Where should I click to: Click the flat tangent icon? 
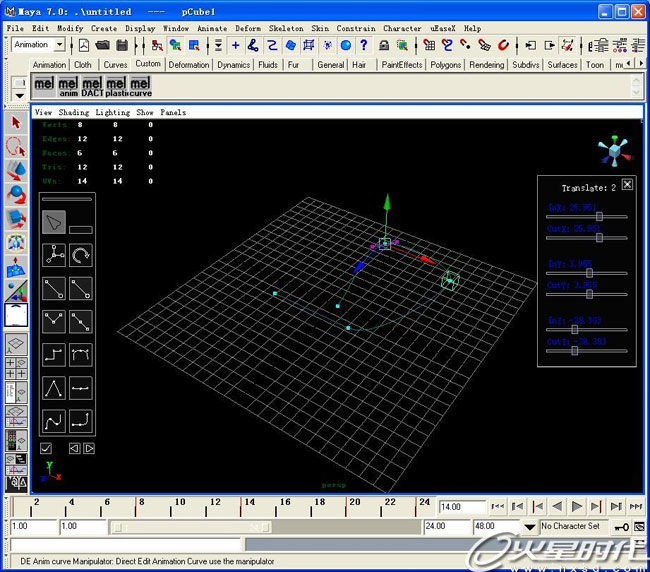[x=80, y=388]
